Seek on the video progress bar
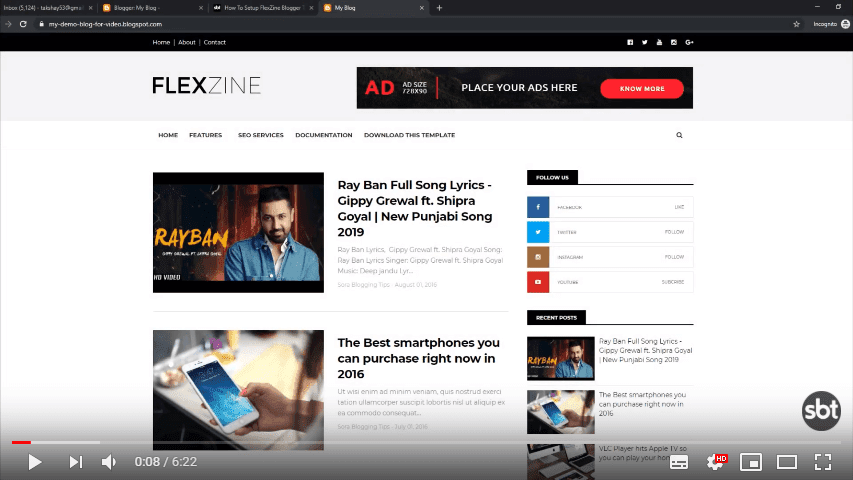This screenshot has width=853, height=480. coord(426,442)
